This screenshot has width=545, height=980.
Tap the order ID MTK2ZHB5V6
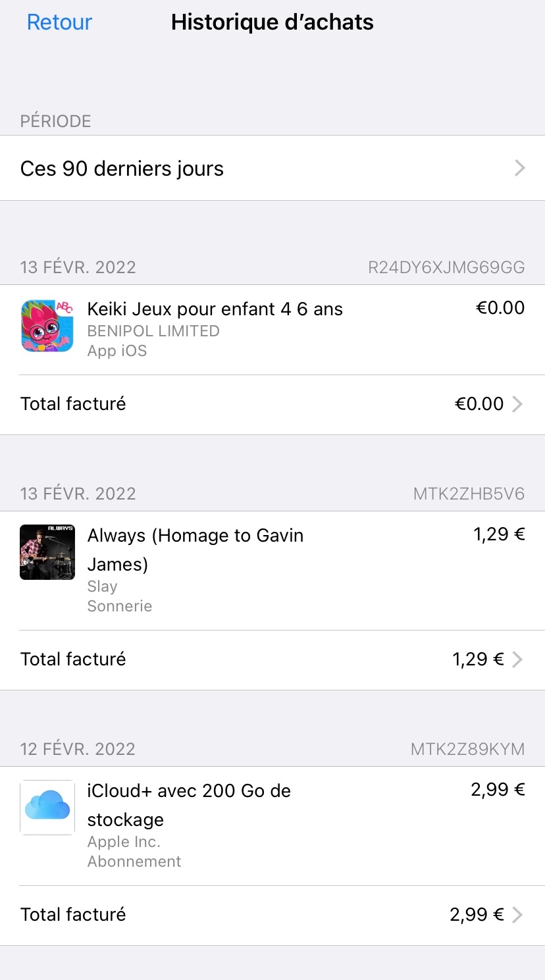click(469, 494)
